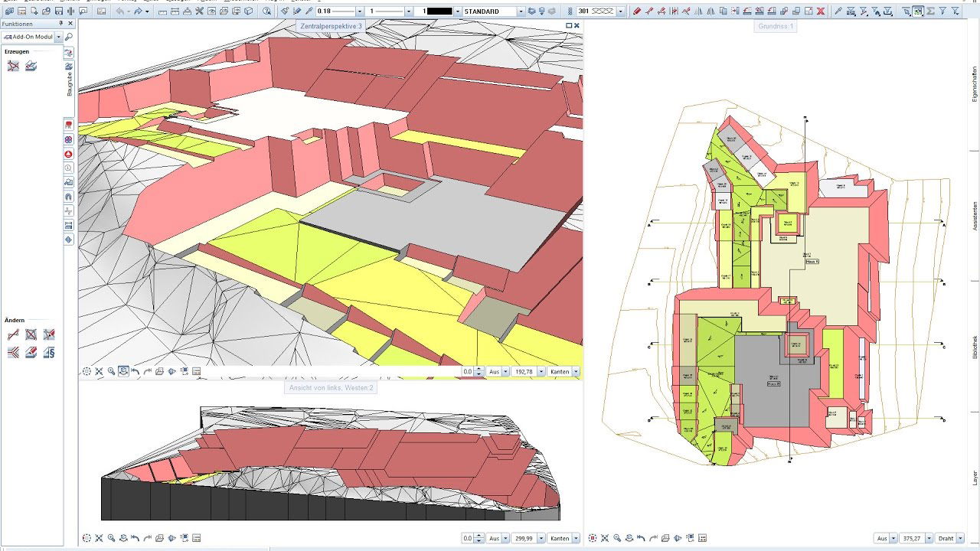Click the refresh icon in the Grundriss viewport toolbar

593,538
